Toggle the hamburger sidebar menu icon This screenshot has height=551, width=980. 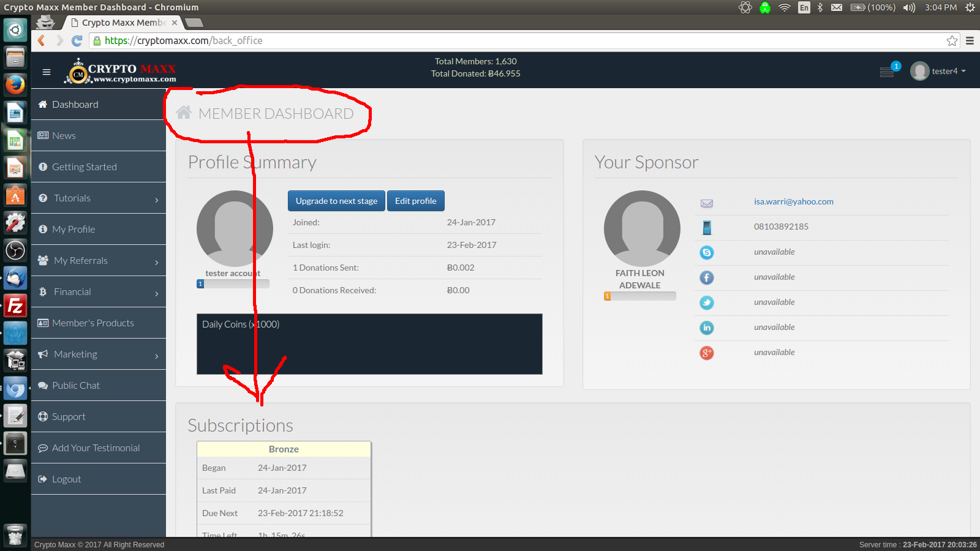[x=47, y=72]
